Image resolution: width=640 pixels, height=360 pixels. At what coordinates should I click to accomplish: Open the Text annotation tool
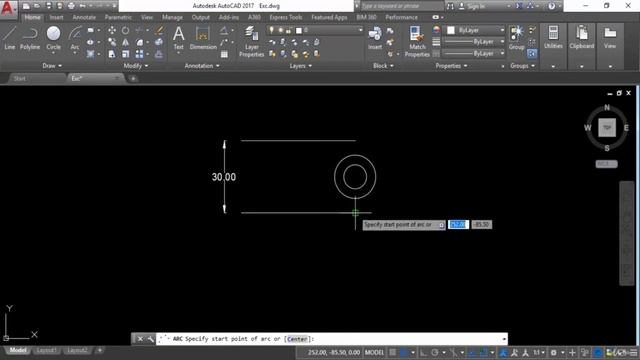point(178,38)
